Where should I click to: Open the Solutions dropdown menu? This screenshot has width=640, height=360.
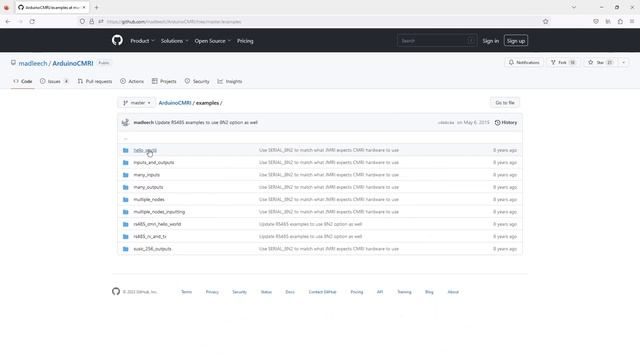[174, 41]
